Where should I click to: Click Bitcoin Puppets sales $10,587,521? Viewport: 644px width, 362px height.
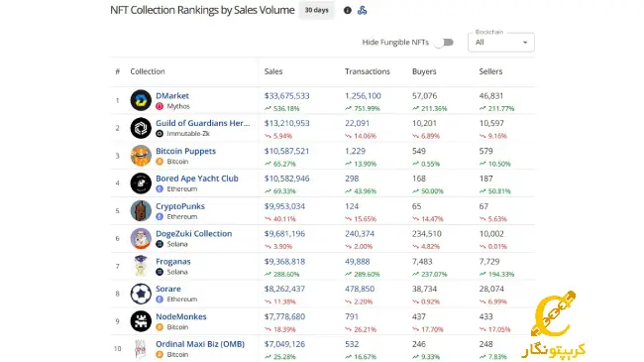coord(286,151)
